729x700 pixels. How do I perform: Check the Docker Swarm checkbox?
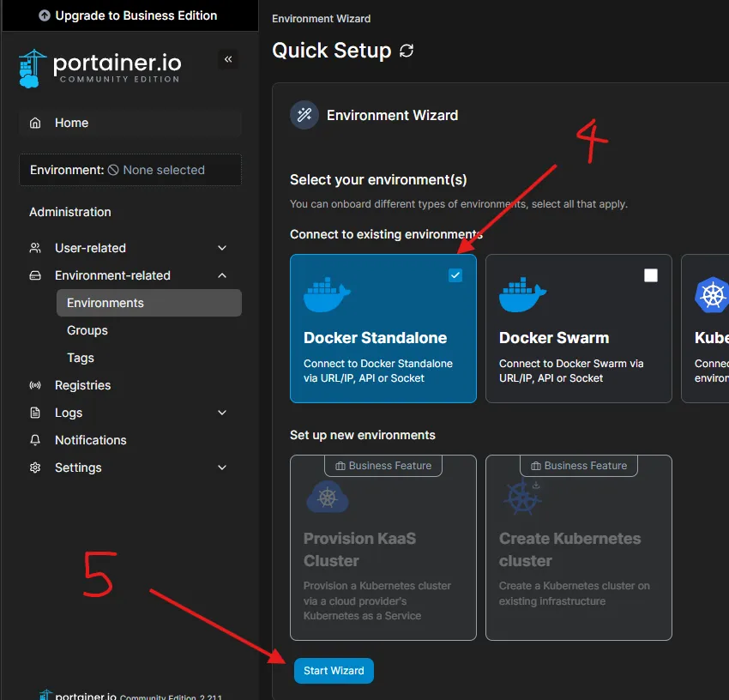[651, 275]
